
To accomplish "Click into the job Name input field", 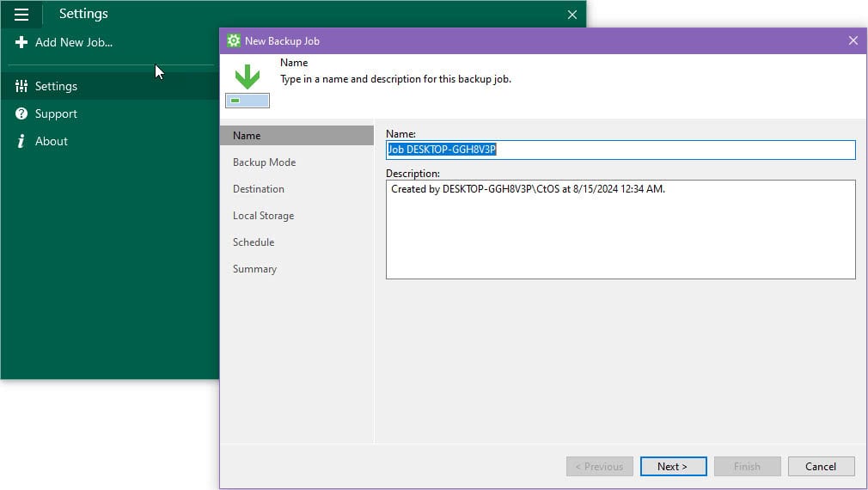I will [620, 150].
